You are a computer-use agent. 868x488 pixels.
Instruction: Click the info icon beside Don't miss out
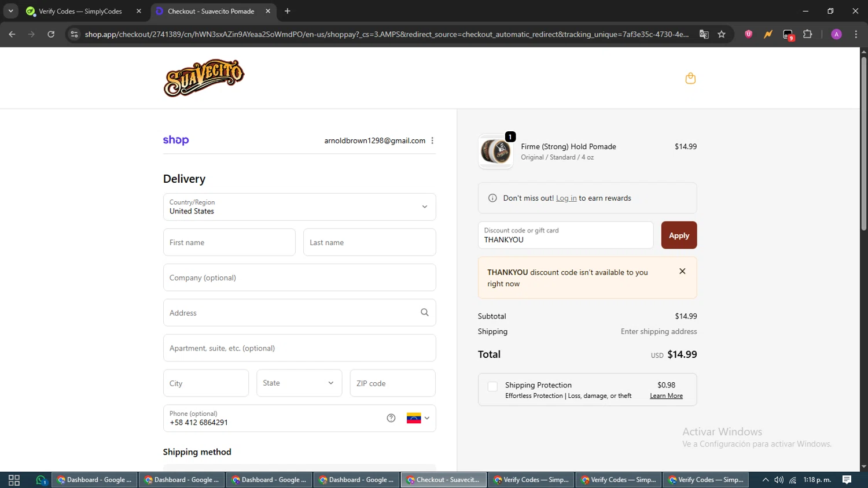pos(492,198)
